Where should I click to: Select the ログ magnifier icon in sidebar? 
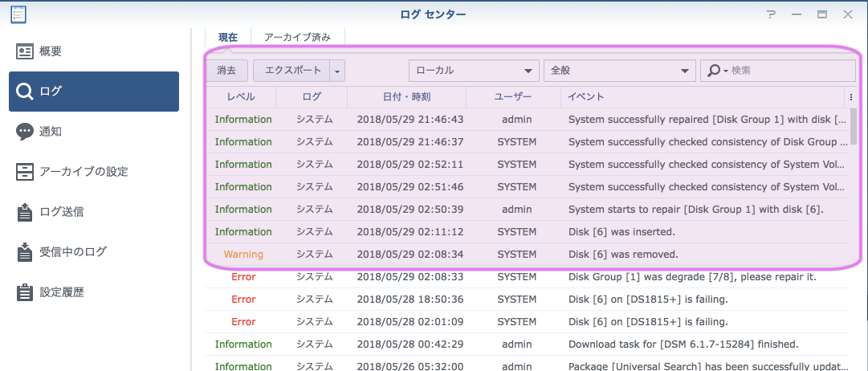tap(25, 92)
